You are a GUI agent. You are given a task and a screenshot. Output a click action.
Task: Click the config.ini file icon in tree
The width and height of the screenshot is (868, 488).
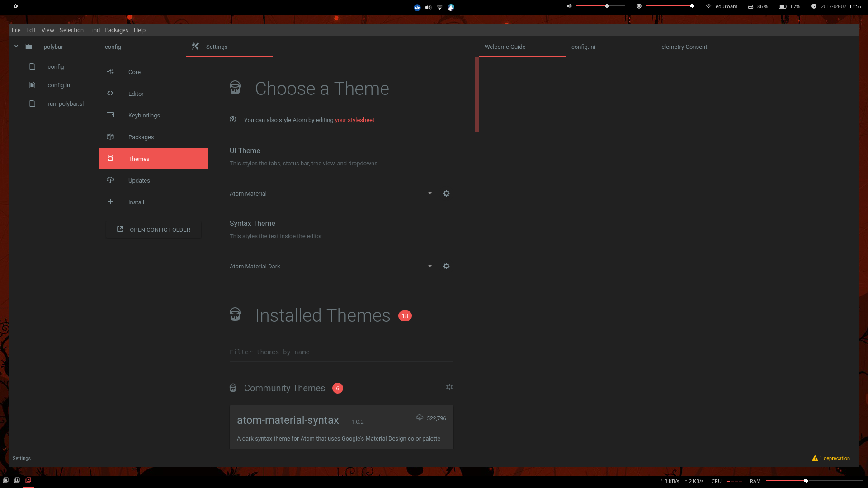pos(32,85)
